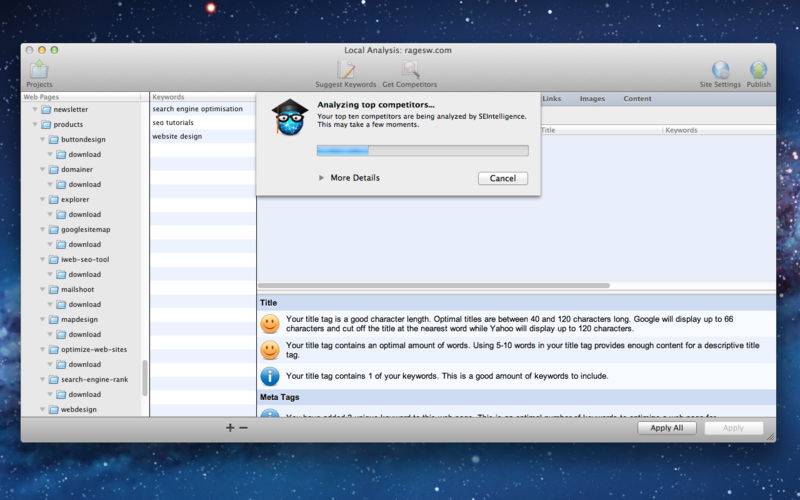Open Site Settings globe icon
800x500 pixels.
coord(720,69)
